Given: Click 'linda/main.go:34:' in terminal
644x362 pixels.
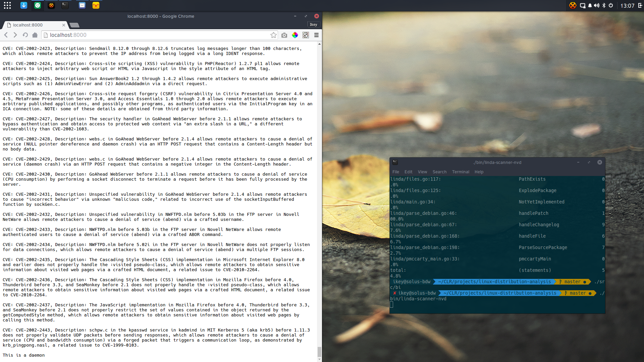Looking at the screenshot, I should coord(413,202).
